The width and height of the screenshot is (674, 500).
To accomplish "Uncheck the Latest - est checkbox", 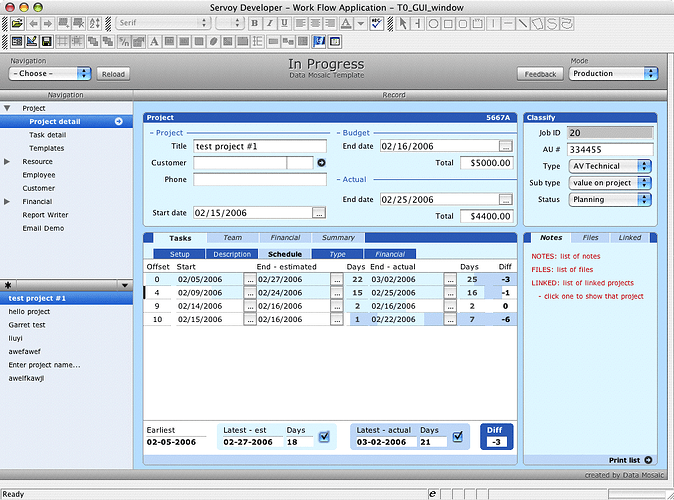I will [x=324, y=437].
